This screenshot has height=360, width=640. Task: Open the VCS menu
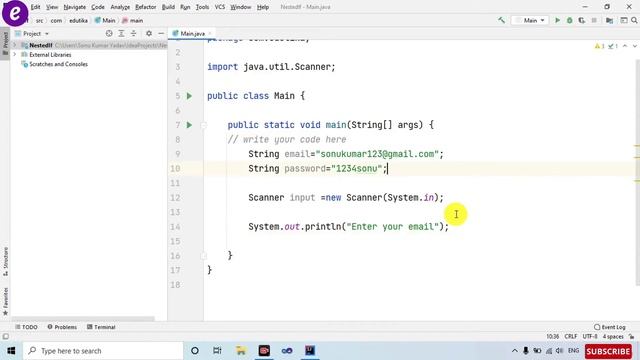point(220,7)
